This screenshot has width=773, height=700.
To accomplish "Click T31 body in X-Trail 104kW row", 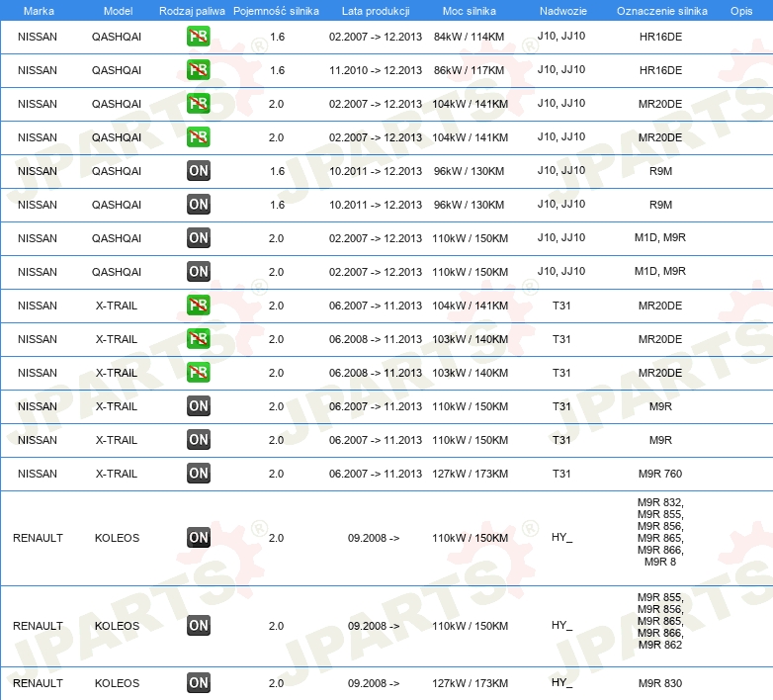I will (561, 306).
